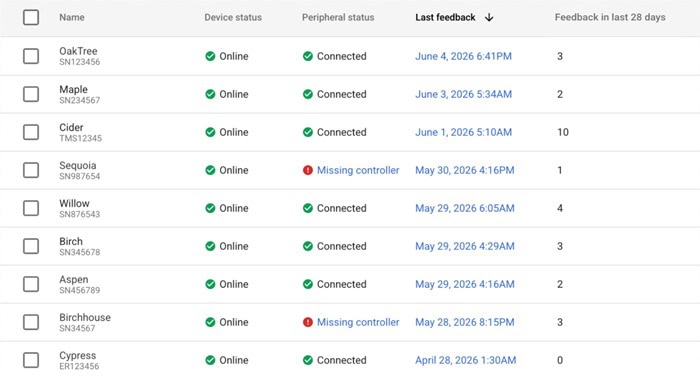The image size is (700, 377).
Task: Tick the Birch row checkbox
Action: [x=31, y=246]
